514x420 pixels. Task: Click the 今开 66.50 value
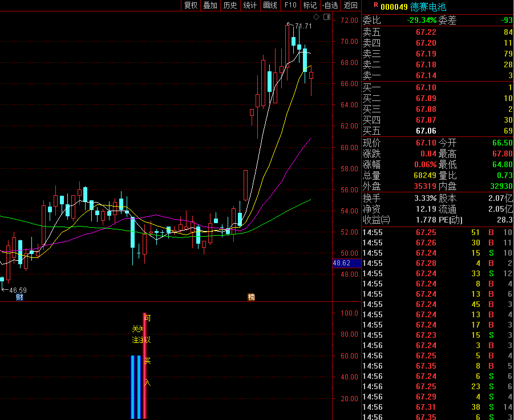click(x=503, y=143)
